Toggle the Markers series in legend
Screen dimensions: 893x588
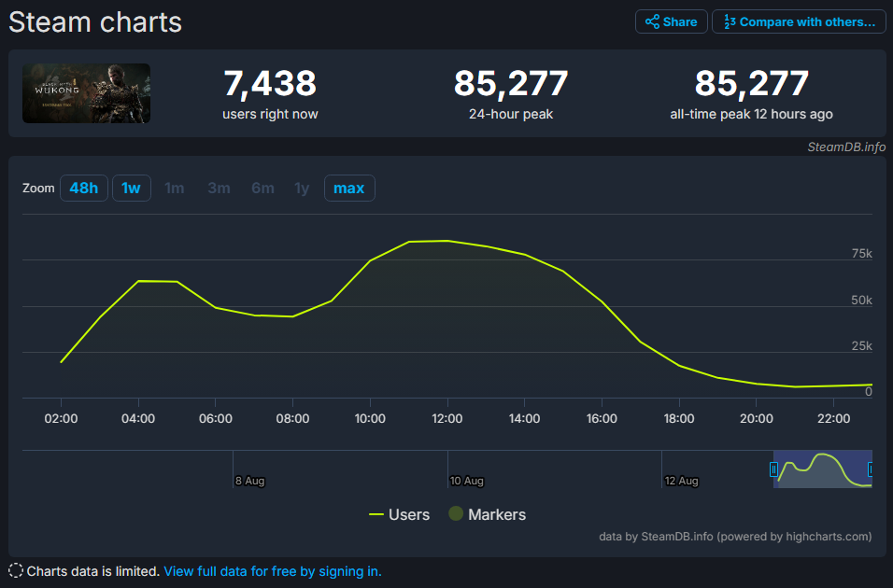pos(488,514)
